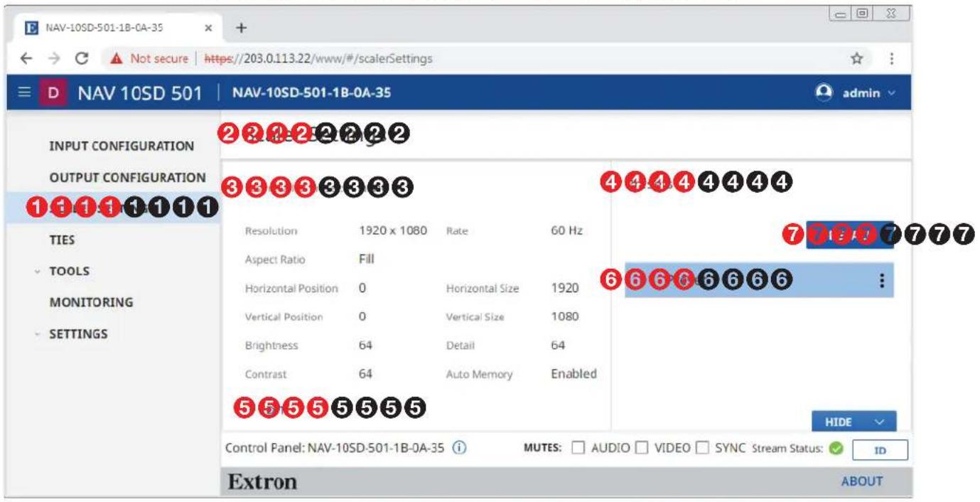
Task: Mute VIDEO using its checkbox
Action: click(x=641, y=449)
